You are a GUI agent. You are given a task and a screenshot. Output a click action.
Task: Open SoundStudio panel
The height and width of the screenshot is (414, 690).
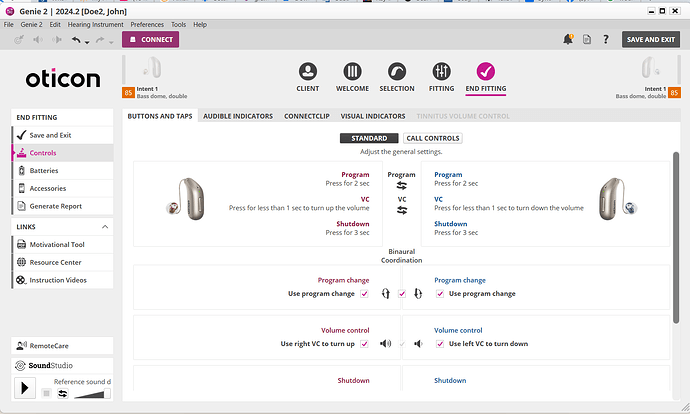62,365
